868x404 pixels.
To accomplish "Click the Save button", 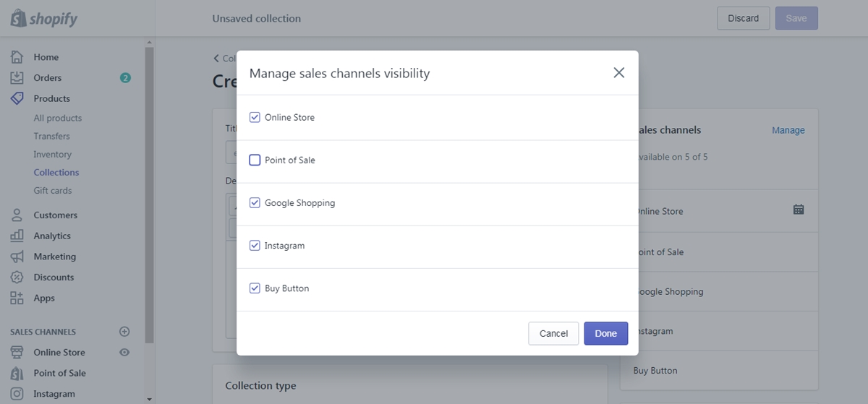I will 796,18.
